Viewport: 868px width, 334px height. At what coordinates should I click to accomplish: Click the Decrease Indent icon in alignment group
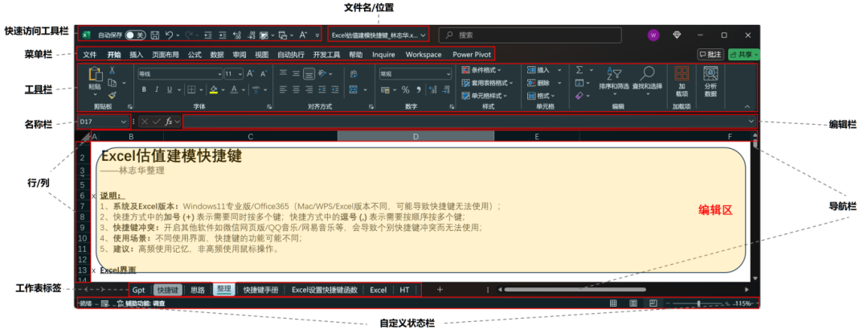tap(322, 89)
